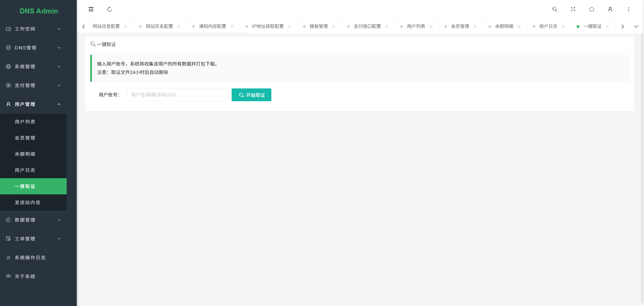Viewport: 644px width, 306px height.
Task: Click the 开始取证 button
Action: tap(251, 95)
